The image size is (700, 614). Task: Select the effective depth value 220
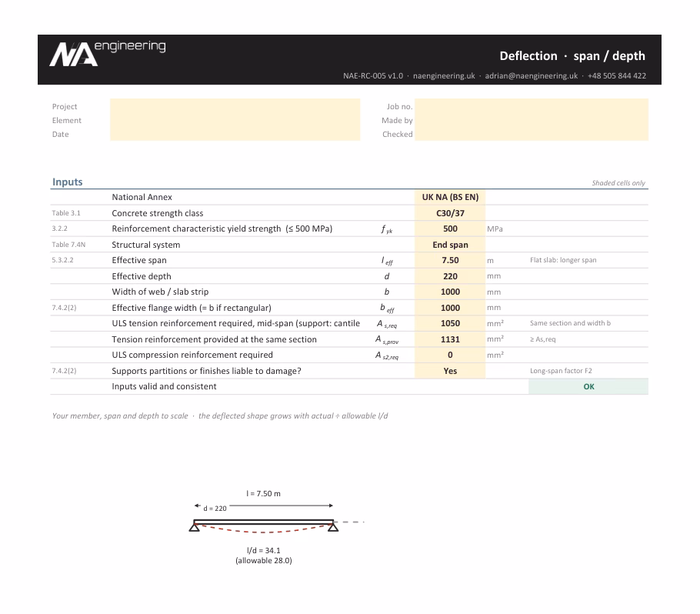pyautogui.click(x=450, y=276)
